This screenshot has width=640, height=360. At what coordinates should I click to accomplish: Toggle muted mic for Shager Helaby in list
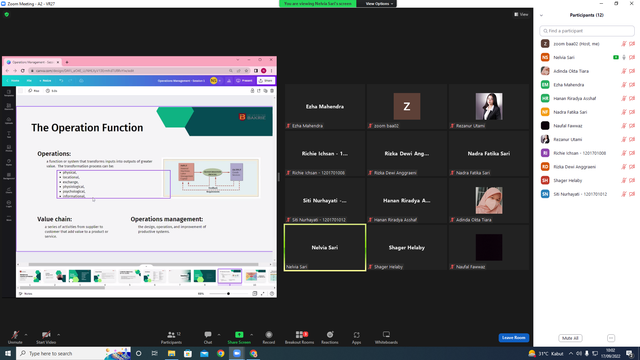tap(624, 180)
